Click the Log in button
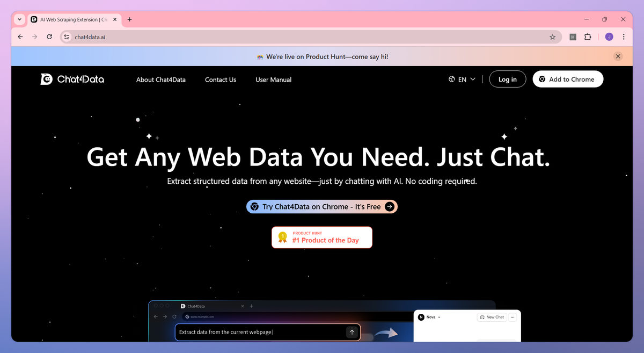Image resolution: width=644 pixels, height=353 pixels. pyautogui.click(x=508, y=80)
